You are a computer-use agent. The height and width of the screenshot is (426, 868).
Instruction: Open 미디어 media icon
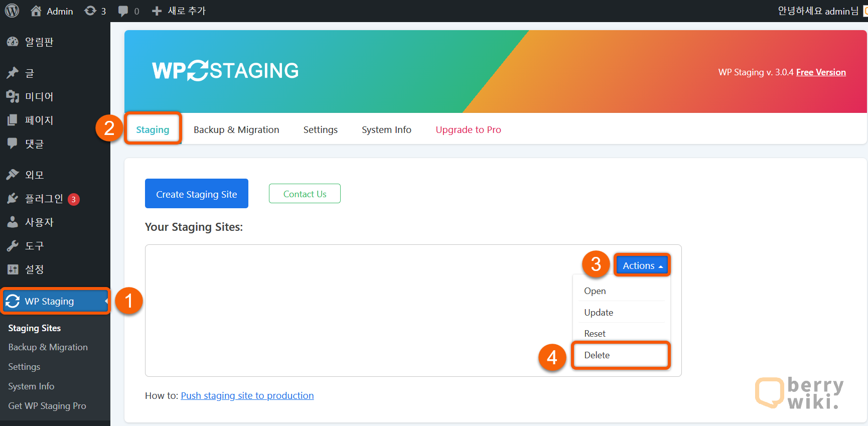point(13,96)
